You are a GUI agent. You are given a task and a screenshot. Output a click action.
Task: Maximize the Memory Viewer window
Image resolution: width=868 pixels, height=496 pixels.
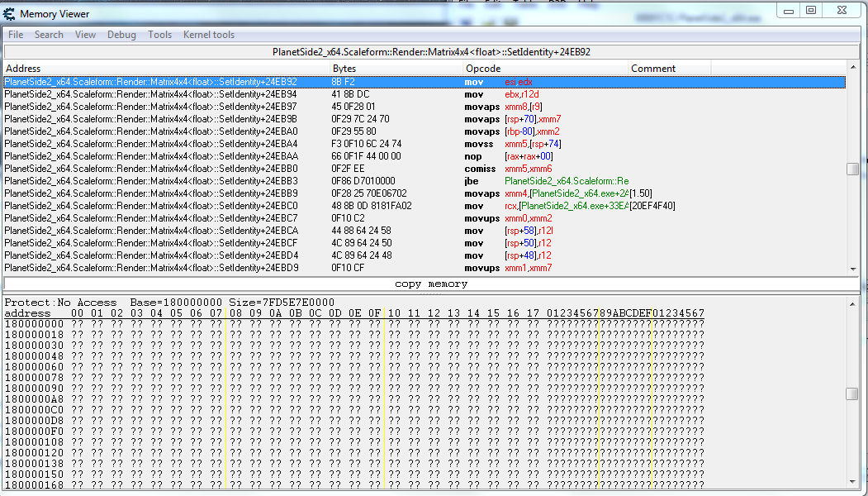[811, 10]
